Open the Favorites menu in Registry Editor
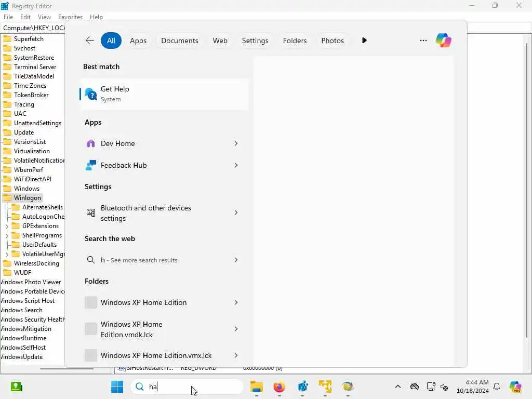Viewport: 532px width, 399px height. pos(70,17)
